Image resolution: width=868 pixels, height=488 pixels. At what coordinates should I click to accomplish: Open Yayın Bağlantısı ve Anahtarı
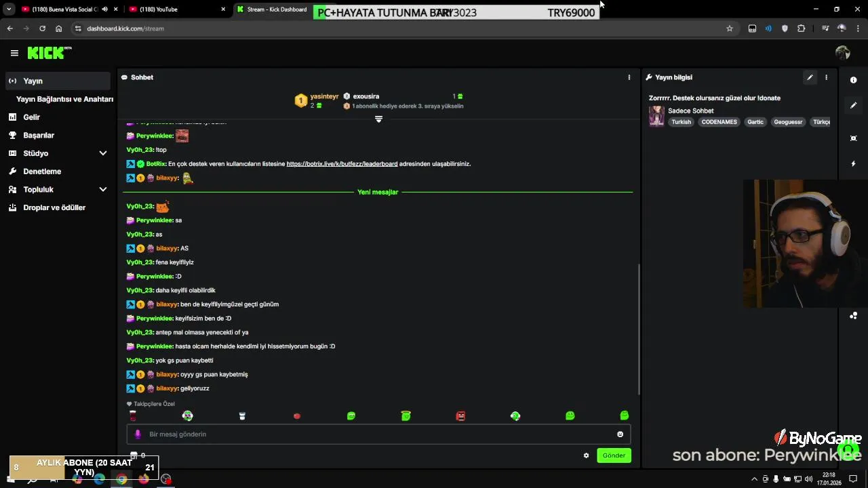[x=64, y=99]
